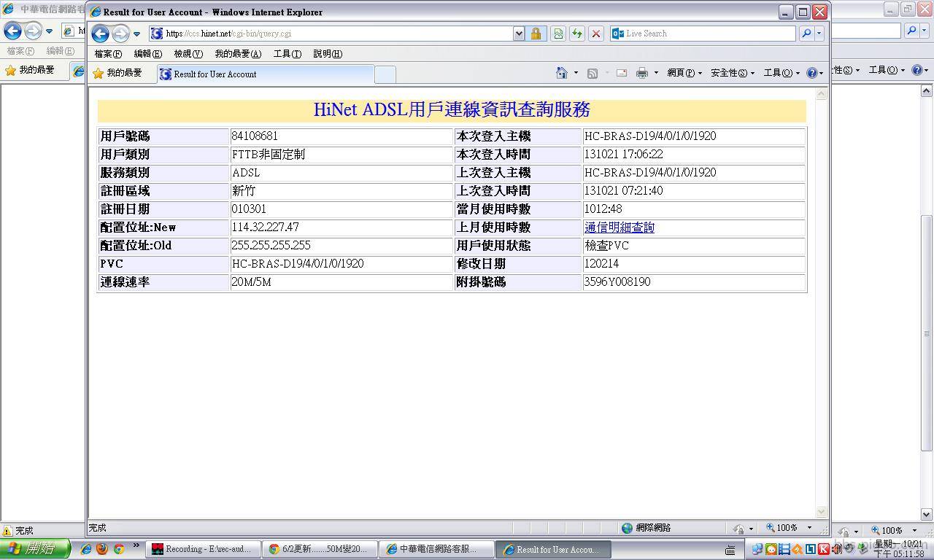Click the IP address 114.32.227.47
This screenshot has width=934, height=560.
click(265, 227)
